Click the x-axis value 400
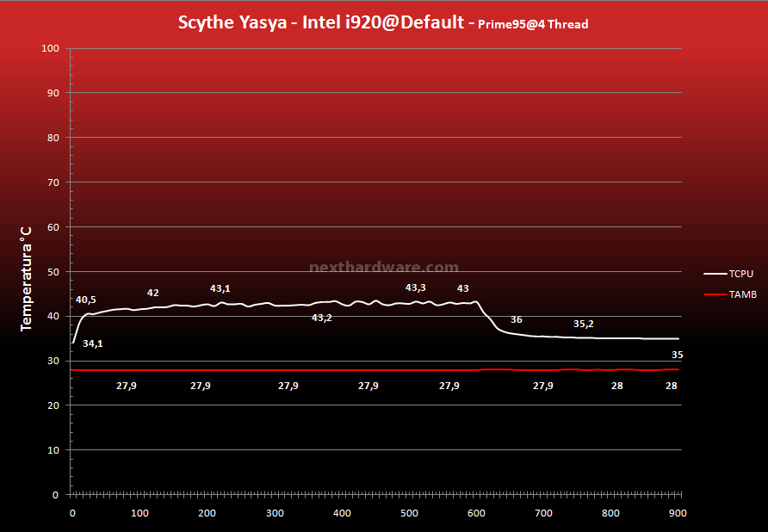 click(x=342, y=513)
